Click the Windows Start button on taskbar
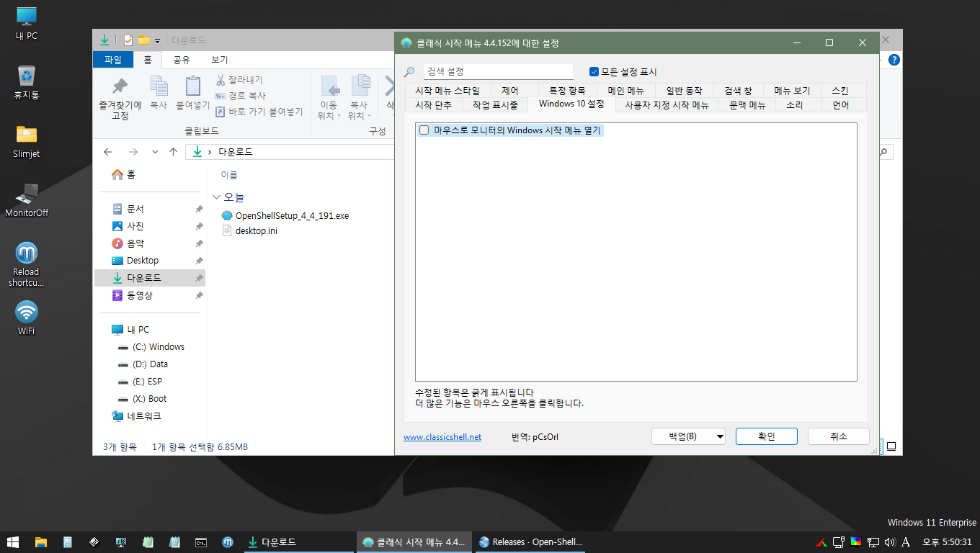 pos(13,542)
